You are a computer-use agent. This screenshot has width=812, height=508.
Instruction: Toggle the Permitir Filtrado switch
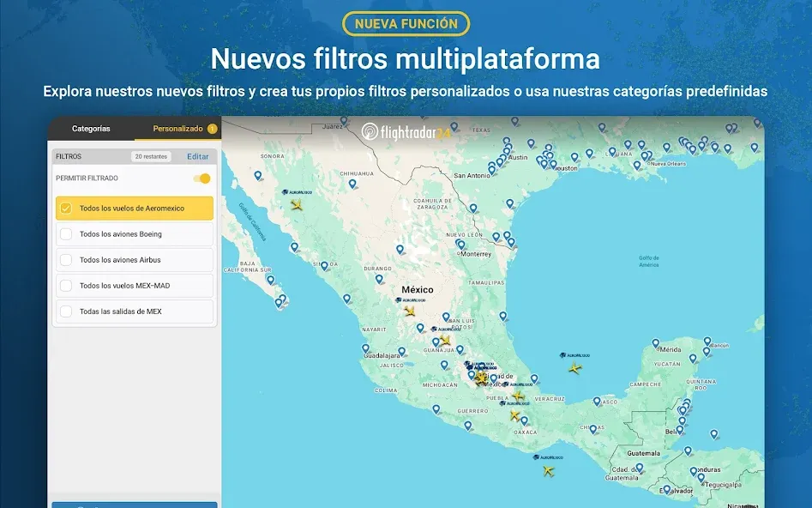202,178
